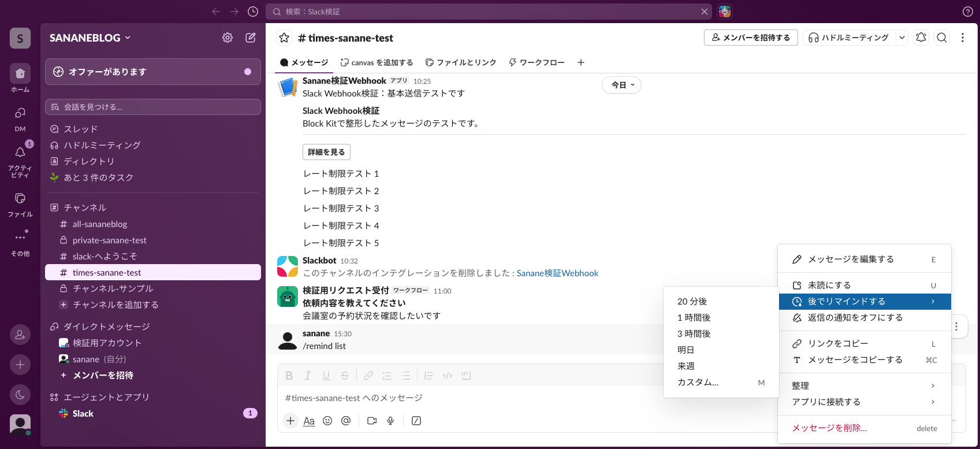Open all-sananeblog channel
Image resolution: width=980 pixels, height=449 pixels.
click(x=153, y=224)
